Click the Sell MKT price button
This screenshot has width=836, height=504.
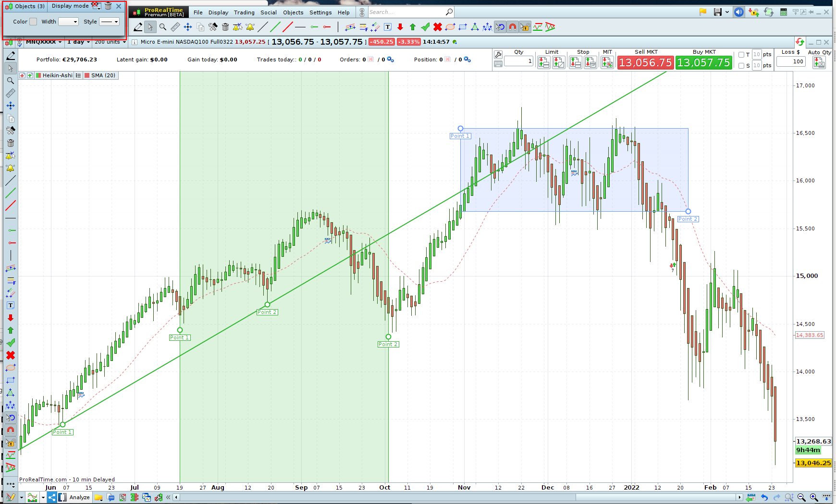pyautogui.click(x=645, y=63)
